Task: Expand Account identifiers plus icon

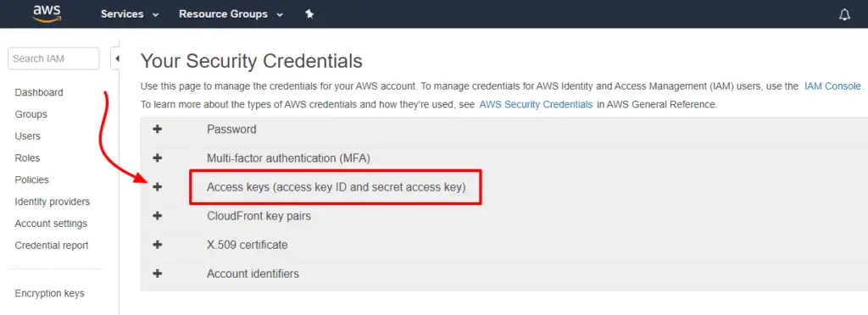Action: click(x=158, y=273)
